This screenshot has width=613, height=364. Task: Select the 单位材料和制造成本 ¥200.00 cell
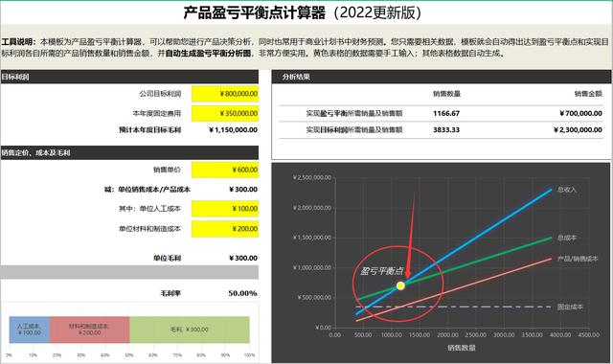point(225,229)
